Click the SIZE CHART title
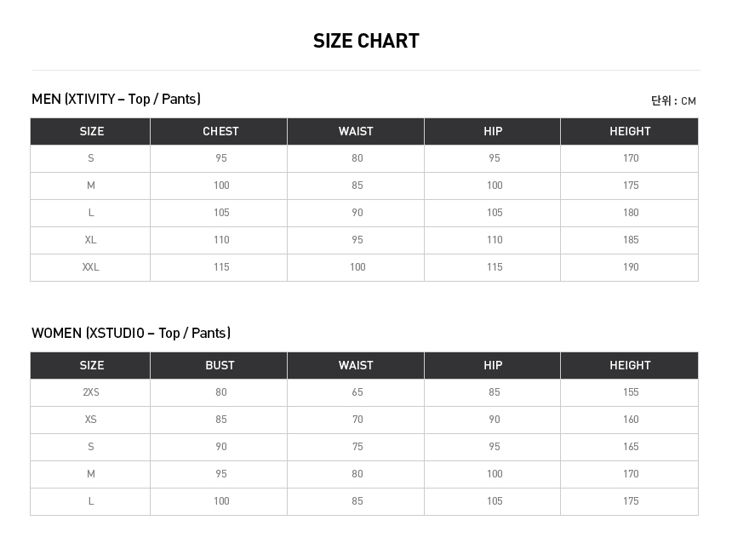The width and height of the screenshot is (732, 560). [366, 41]
